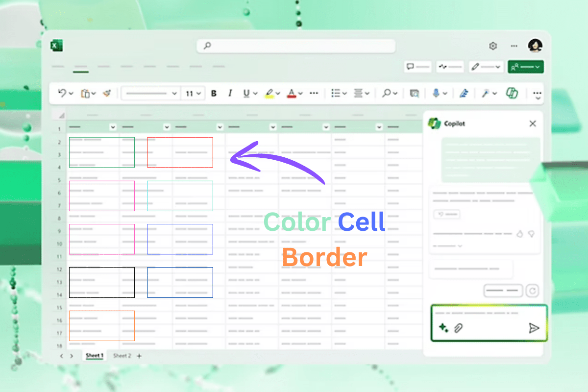
Task: Apply the yellow highlight fill color
Action: point(269,93)
